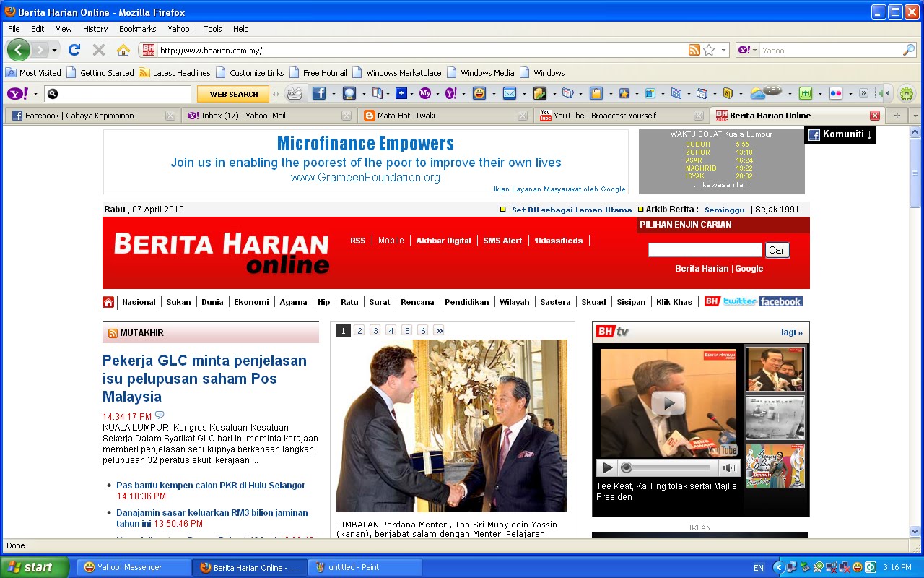Click the WEB SEARCH button
The image size is (924, 578).
coord(233,94)
